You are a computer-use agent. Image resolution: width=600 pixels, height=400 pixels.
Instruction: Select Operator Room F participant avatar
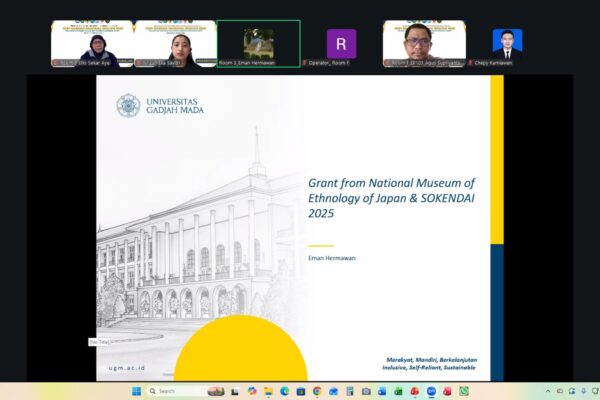341,43
